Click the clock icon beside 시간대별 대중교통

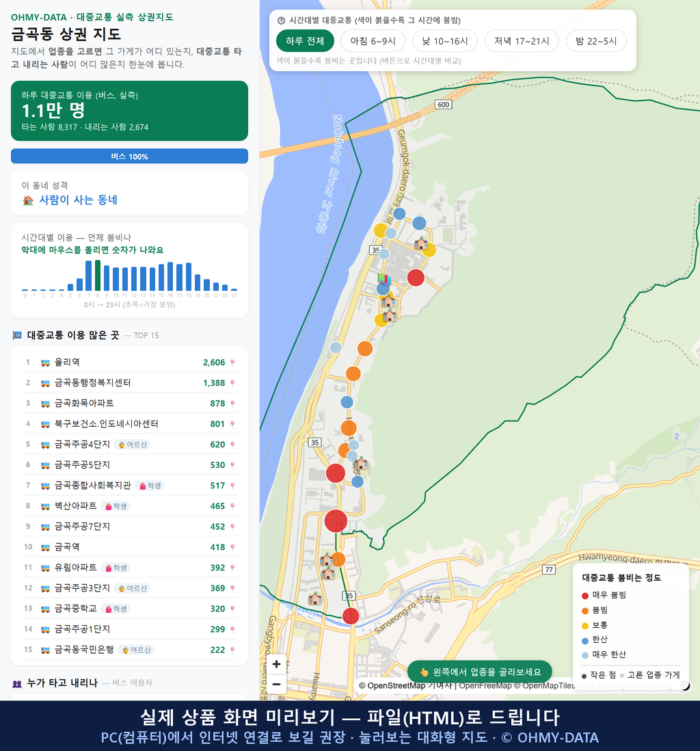[x=281, y=21]
